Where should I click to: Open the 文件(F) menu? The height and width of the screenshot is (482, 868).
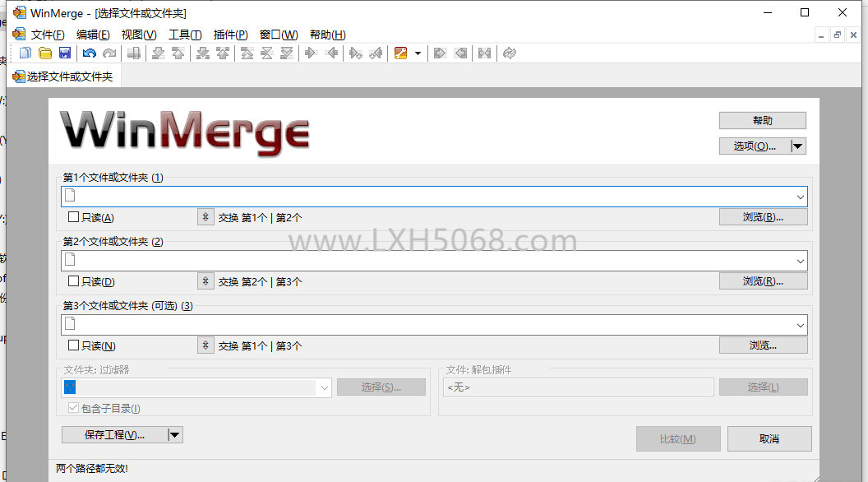coord(48,35)
